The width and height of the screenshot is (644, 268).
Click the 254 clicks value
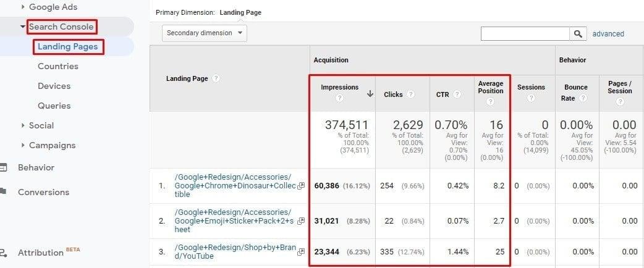coord(387,185)
